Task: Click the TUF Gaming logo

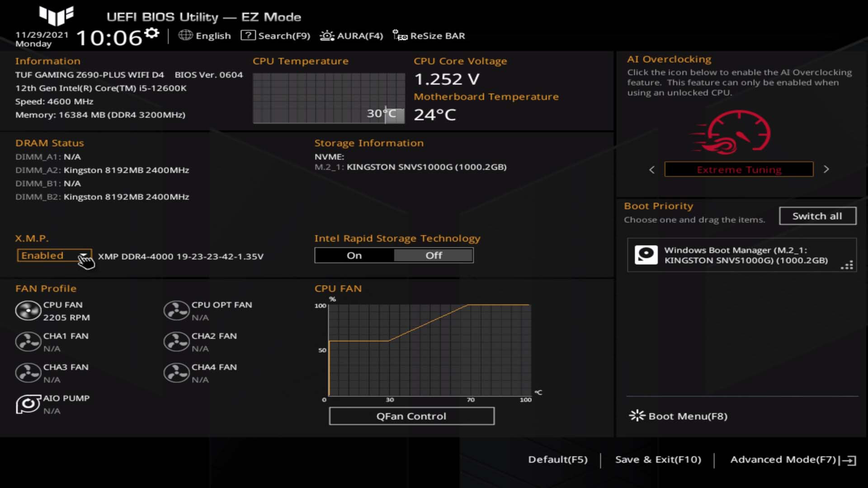Action: point(57,16)
